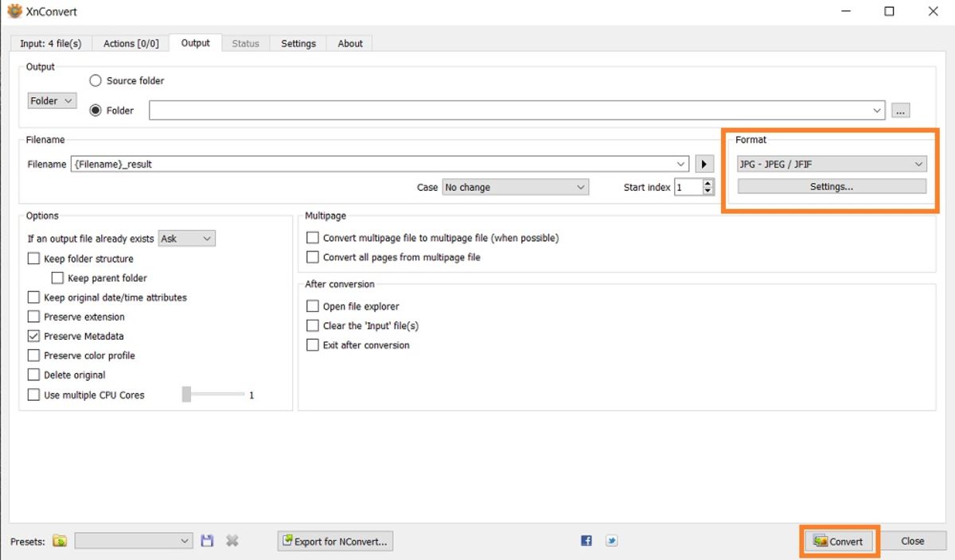Click the XnConvert app icon in title bar
The image size is (955, 560).
point(14,11)
